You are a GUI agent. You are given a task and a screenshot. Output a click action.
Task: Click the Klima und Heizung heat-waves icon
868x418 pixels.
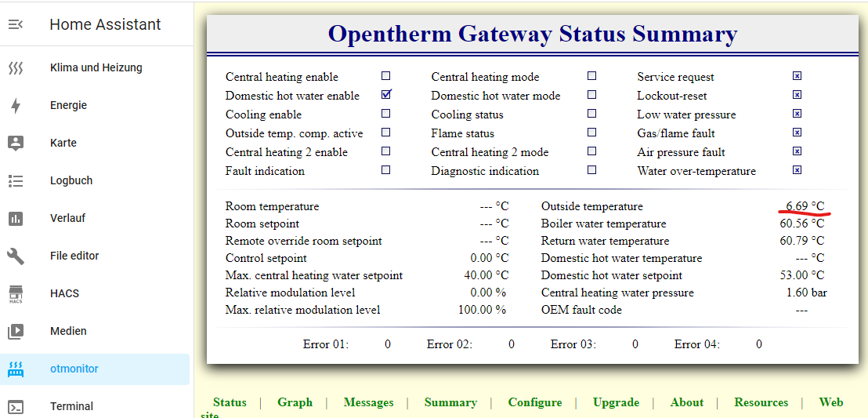click(x=16, y=68)
